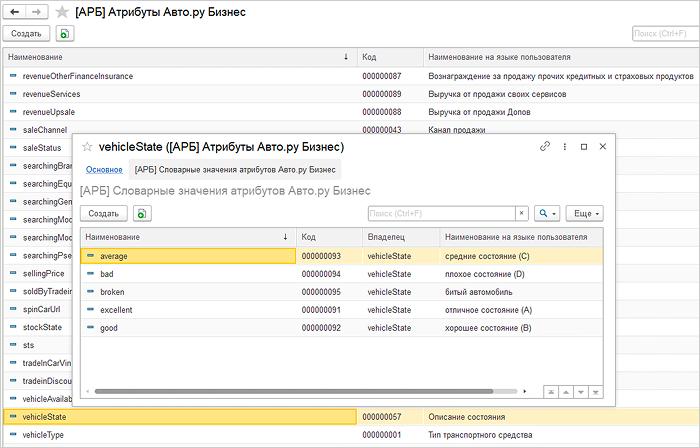The width and height of the screenshot is (700, 448).
Task: Click the Наименование на языке пользователя main header
Action: [x=561, y=57]
